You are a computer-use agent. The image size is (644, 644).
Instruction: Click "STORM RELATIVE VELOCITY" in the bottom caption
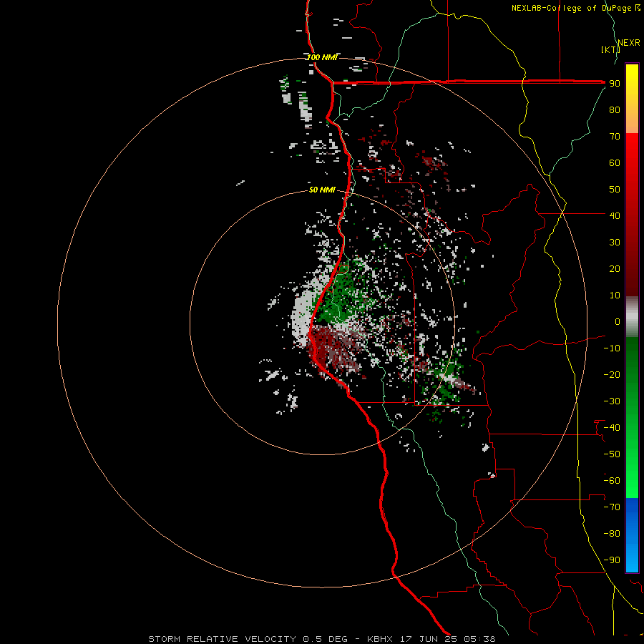(222, 639)
